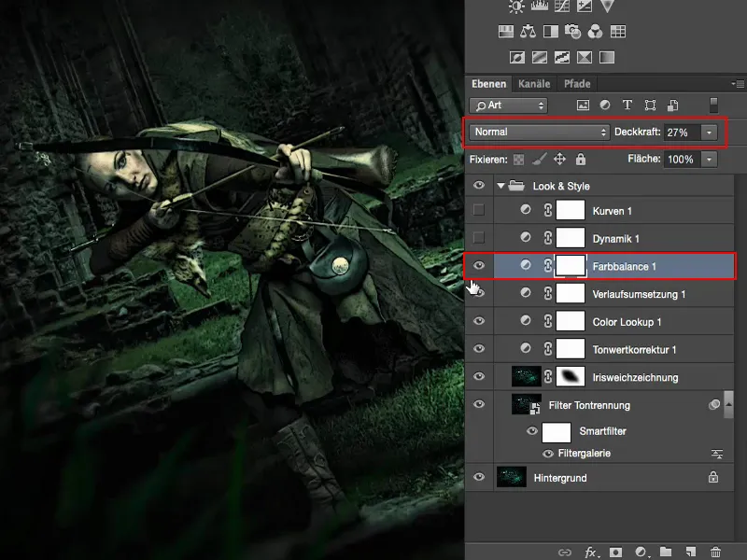This screenshot has width=747, height=560.
Task: Open the fx layer styles menu
Action: (x=590, y=552)
